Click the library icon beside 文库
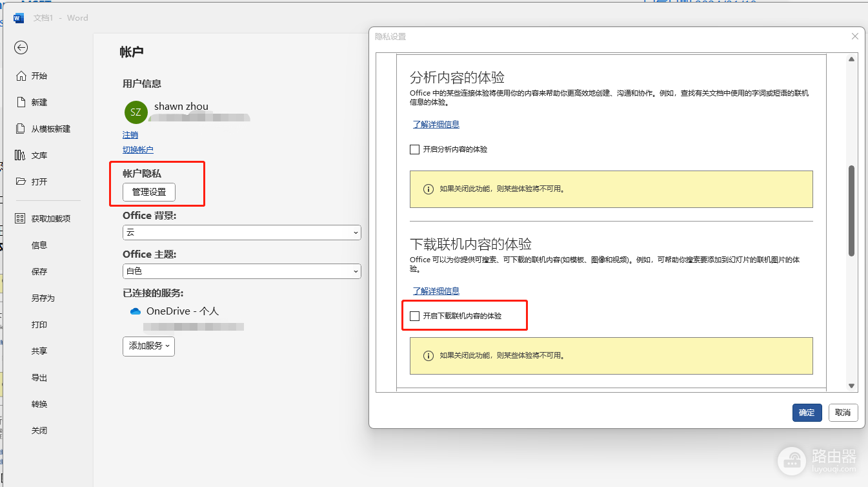Image resolution: width=868 pixels, height=487 pixels. tap(20, 155)
